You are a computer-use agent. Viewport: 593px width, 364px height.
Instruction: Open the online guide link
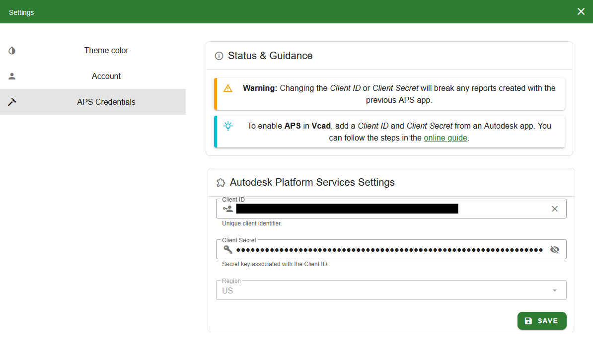click(445, 138)
